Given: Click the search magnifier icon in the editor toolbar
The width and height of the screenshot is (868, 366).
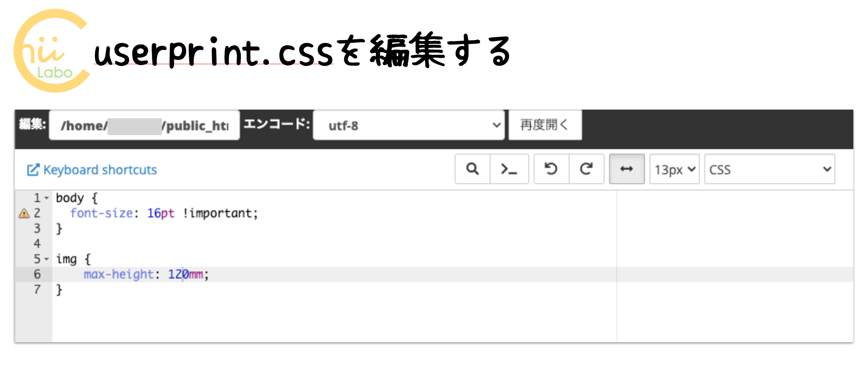Looking at the screenshot, I should [472, 169].
